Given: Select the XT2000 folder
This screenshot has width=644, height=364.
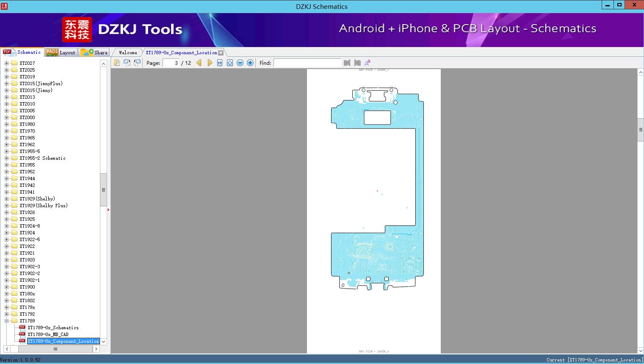Looking at the screenshot, I should tap(27, 117).
